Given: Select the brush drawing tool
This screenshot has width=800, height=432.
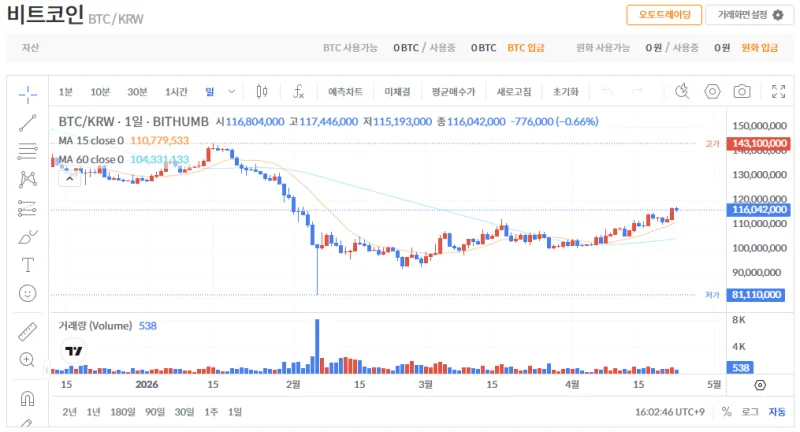Looking at the screenshot, I should click(28, 237).
